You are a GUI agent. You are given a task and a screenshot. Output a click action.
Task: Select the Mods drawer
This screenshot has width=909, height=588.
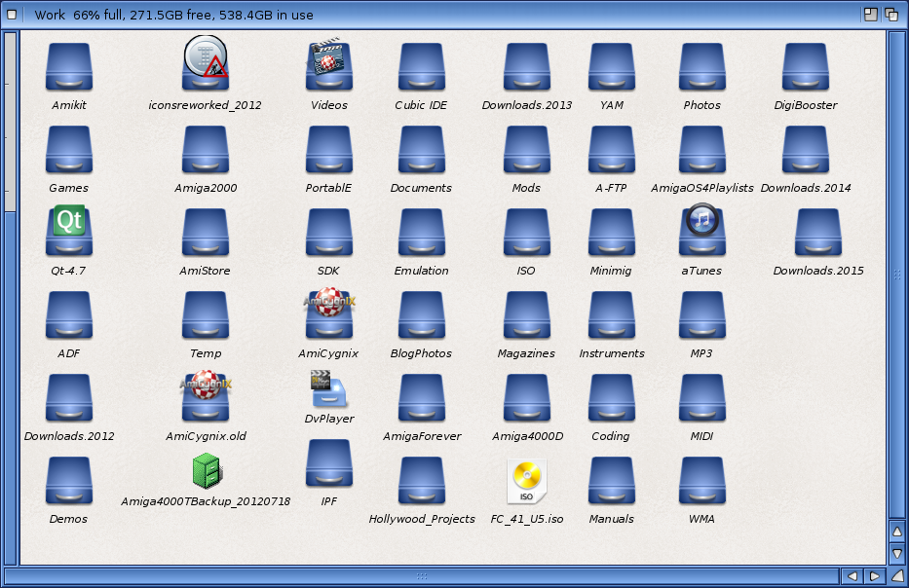point(526,150)
